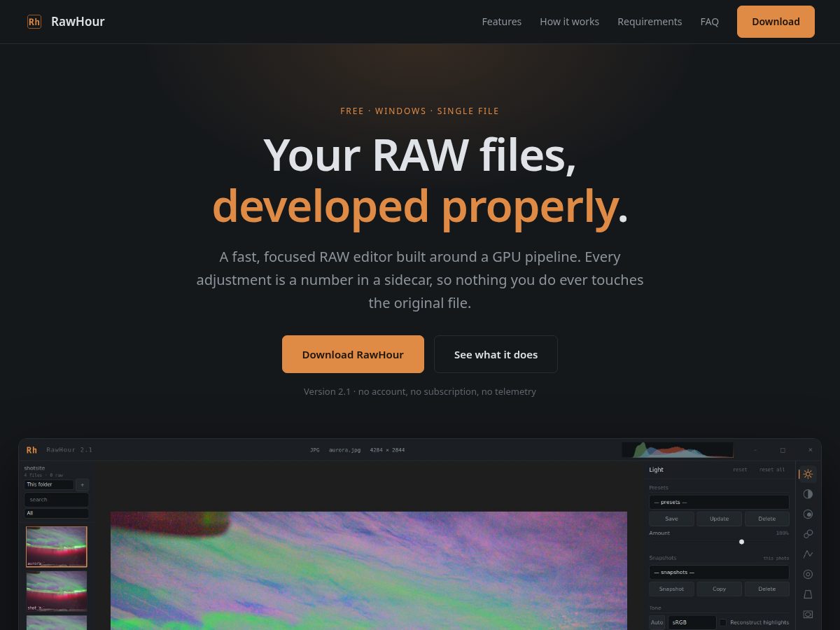840x630 pixels.
Task: Click the Rh logo in the app title bar
Action: [x=31, y=450]
